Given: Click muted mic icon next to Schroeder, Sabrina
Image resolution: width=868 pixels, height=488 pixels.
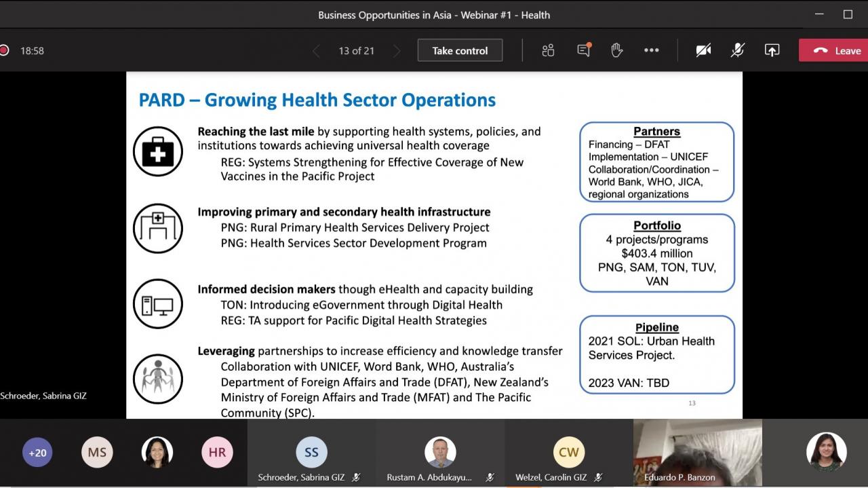Looking at the screenshot, I should pos(356,478).
